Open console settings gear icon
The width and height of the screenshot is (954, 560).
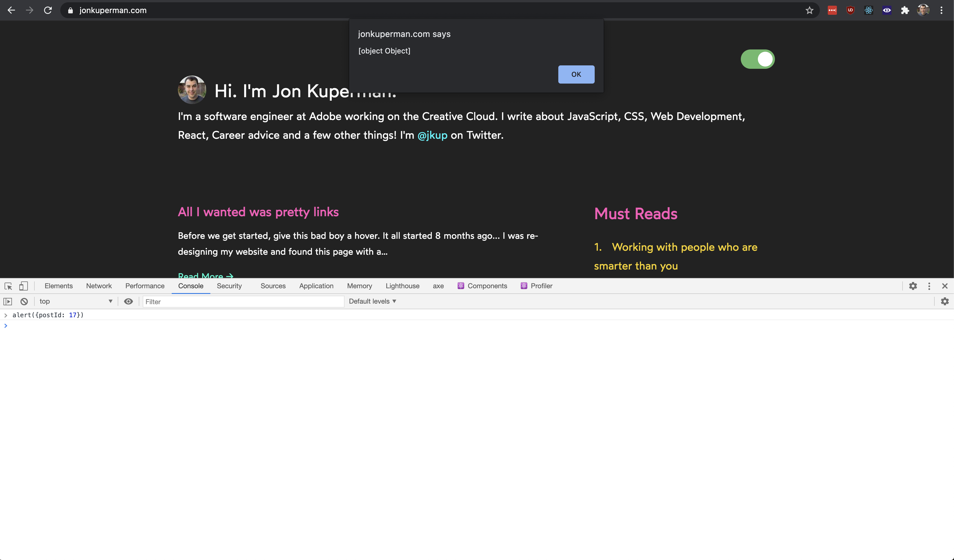pos(945,301)
